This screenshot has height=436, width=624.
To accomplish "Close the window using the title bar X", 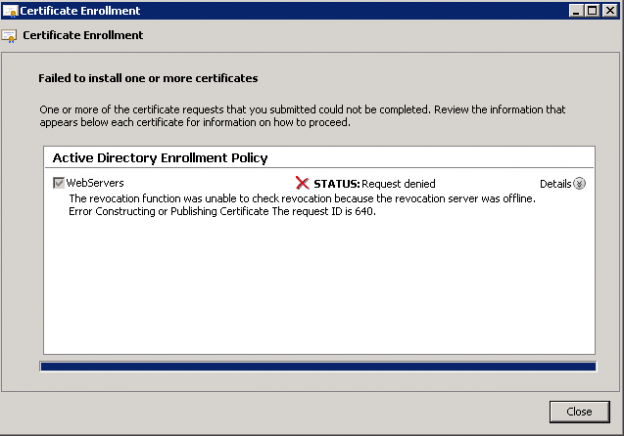I will pos(609,11).
